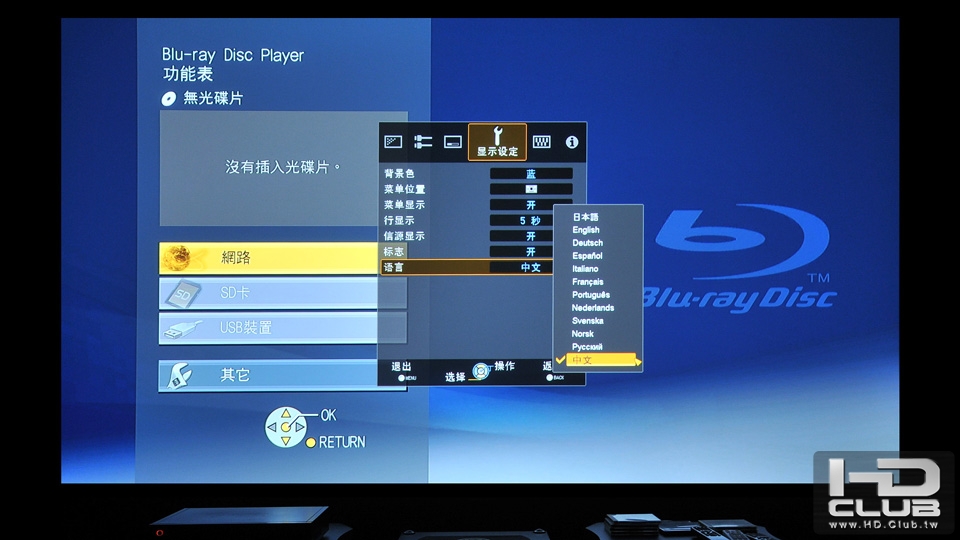Open the signal input settings tab icon
Image resolution: width=960 pixels, height=540 pixels.
tap(422, 142)
